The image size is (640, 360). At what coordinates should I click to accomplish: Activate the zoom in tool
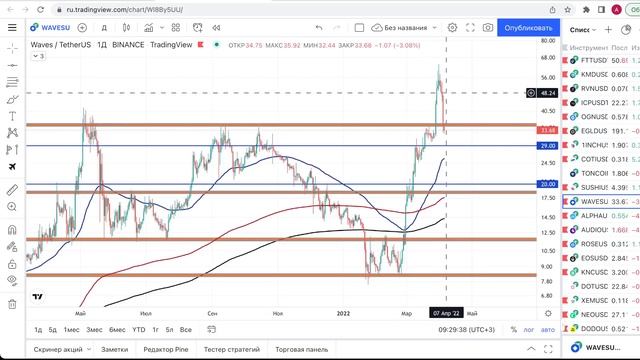click(x=12, y=207)
